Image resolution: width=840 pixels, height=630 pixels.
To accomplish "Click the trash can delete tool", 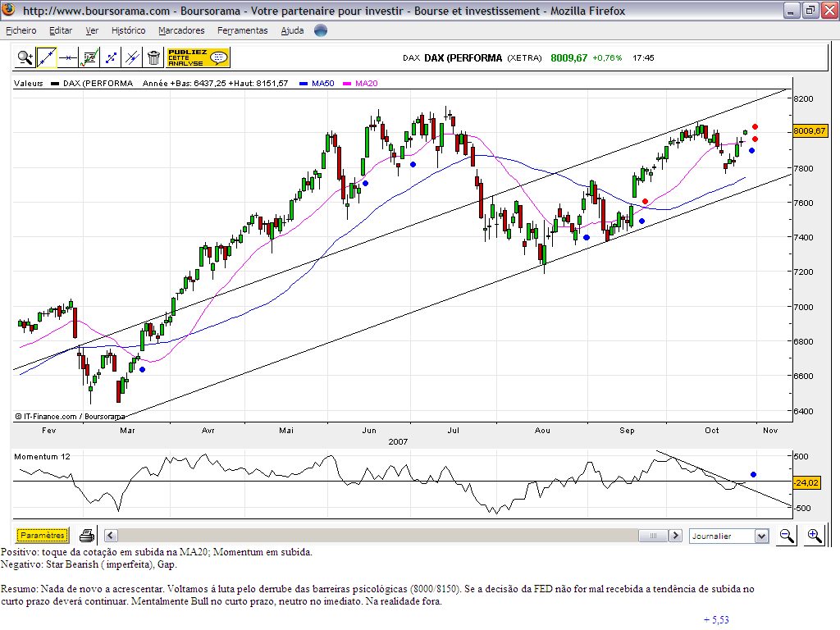I will [x=153, y=57].
